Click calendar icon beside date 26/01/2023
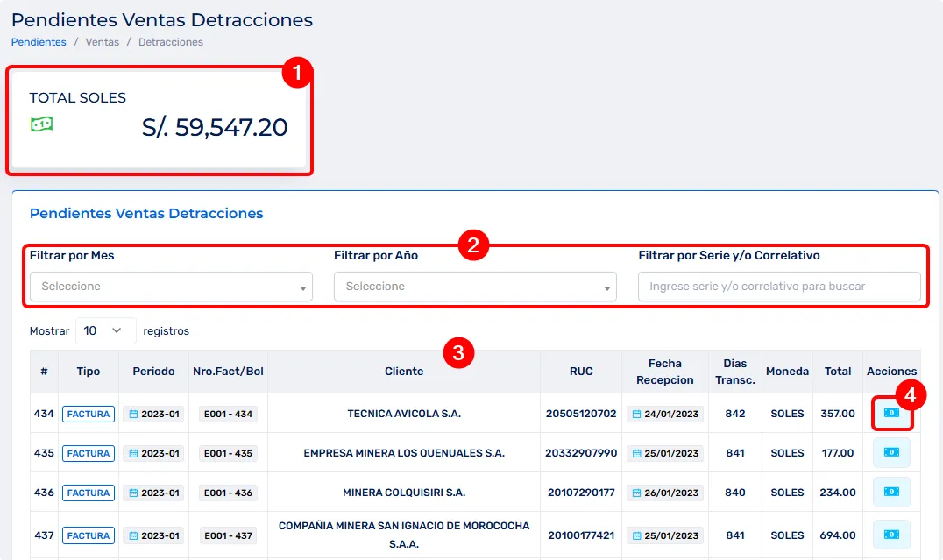The height and width of the screenshot is (560, 943). [637, 493]
